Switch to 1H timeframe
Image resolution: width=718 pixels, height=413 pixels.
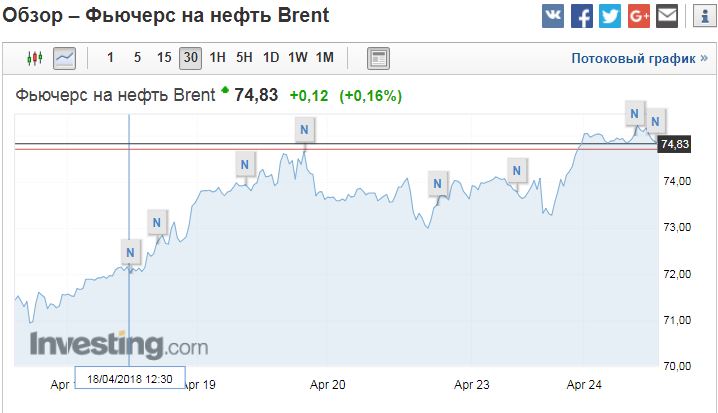(x=218, y=58)
